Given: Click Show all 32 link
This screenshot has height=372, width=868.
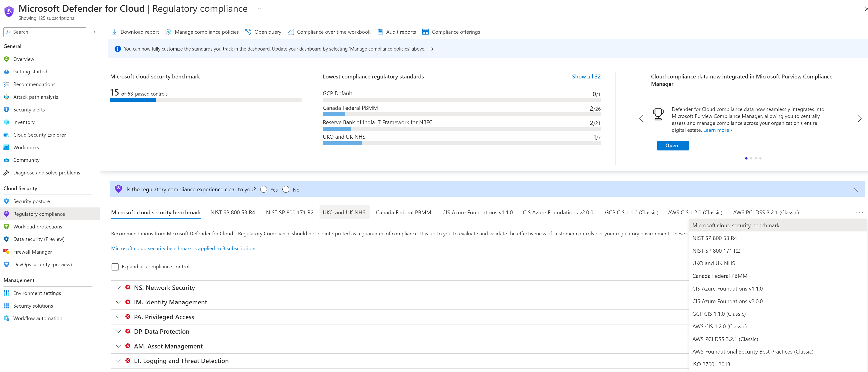Looking at the screenshot, I should click(586, 77).
